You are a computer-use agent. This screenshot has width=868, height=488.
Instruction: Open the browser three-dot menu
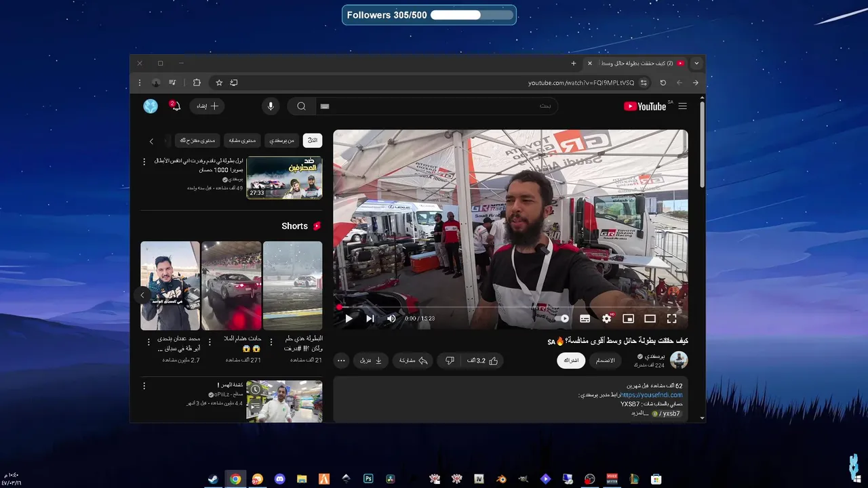[x=140, y=83]
